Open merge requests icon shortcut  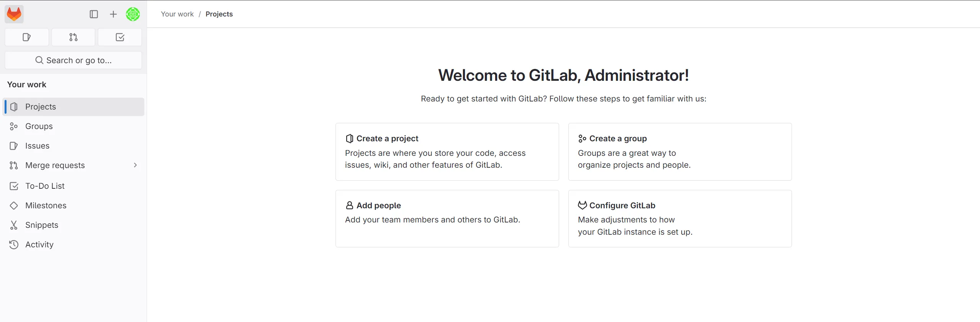tap(73, 37)
